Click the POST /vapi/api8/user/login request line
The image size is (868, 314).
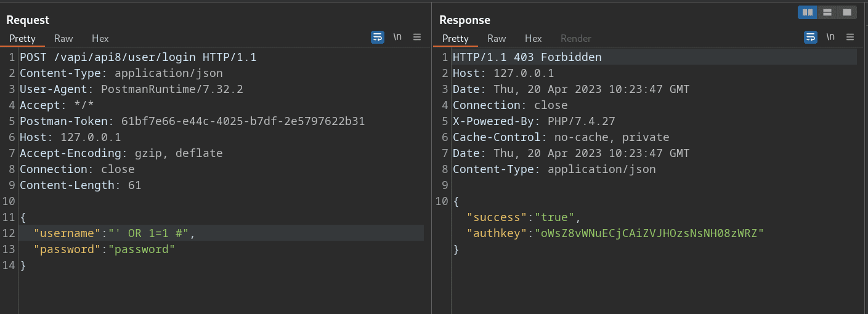click(x=138, y=57)
